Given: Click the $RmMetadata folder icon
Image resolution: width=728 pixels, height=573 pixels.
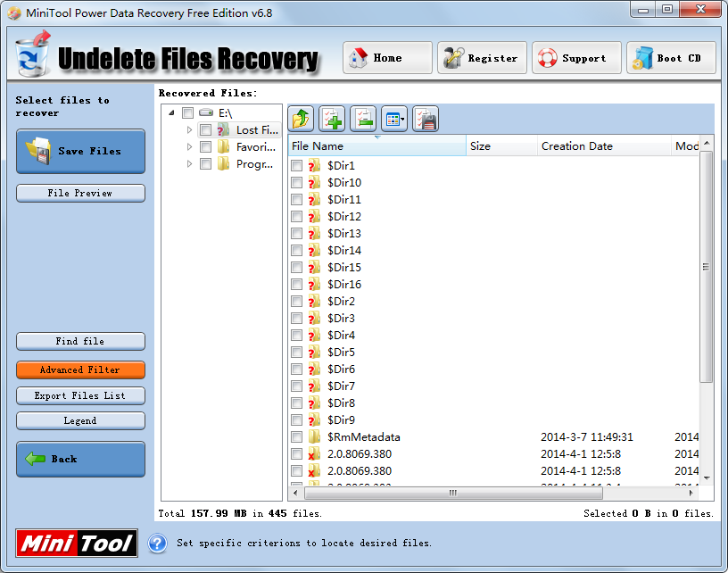Looking at the screenshot, I should 314,437.
